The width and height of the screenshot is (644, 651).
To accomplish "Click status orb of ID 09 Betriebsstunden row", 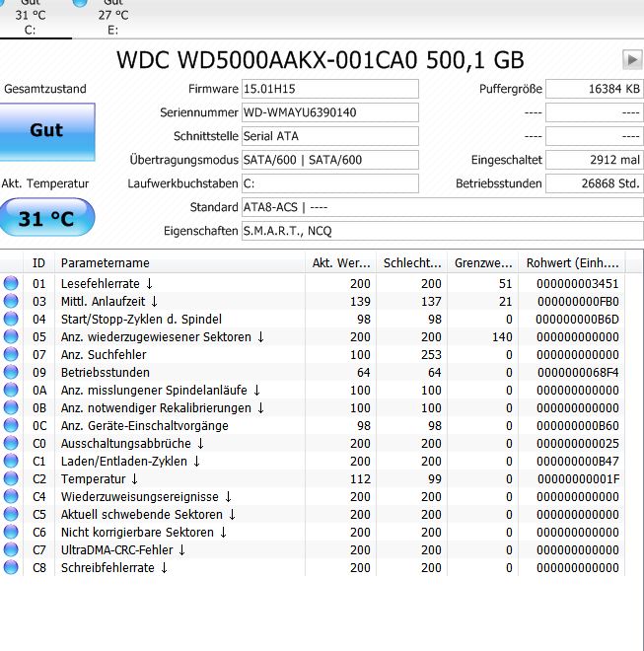I will (x=11, y=372).
